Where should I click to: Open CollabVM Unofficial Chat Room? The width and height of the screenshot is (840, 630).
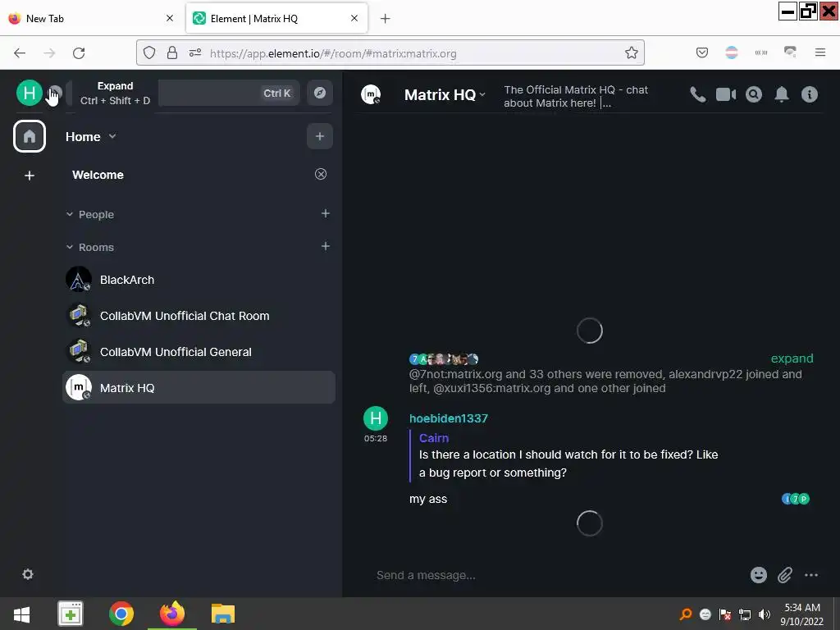(x=199, y=316)
